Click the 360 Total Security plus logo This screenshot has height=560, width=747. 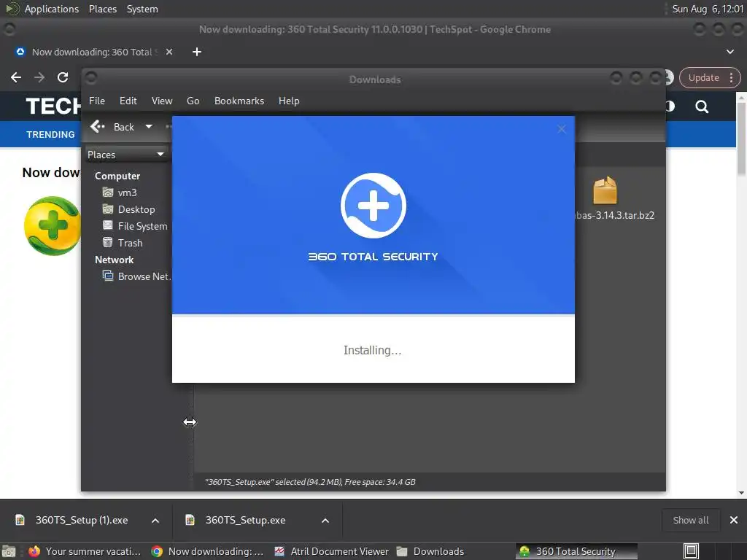[x=373, y=205]
